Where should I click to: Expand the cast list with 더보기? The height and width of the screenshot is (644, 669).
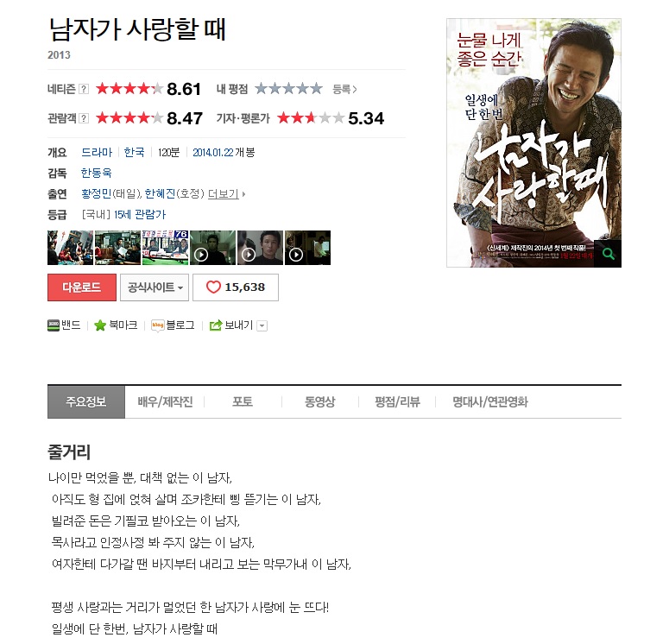(223, 193)
